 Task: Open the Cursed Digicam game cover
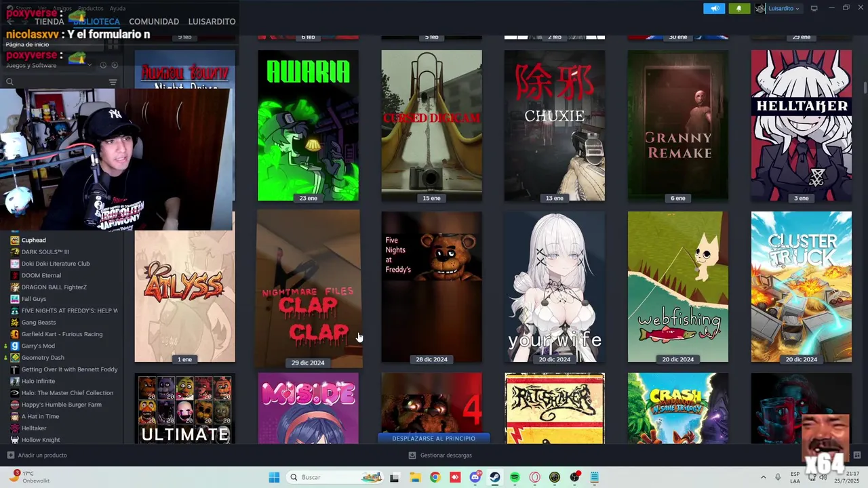point(431,125)
